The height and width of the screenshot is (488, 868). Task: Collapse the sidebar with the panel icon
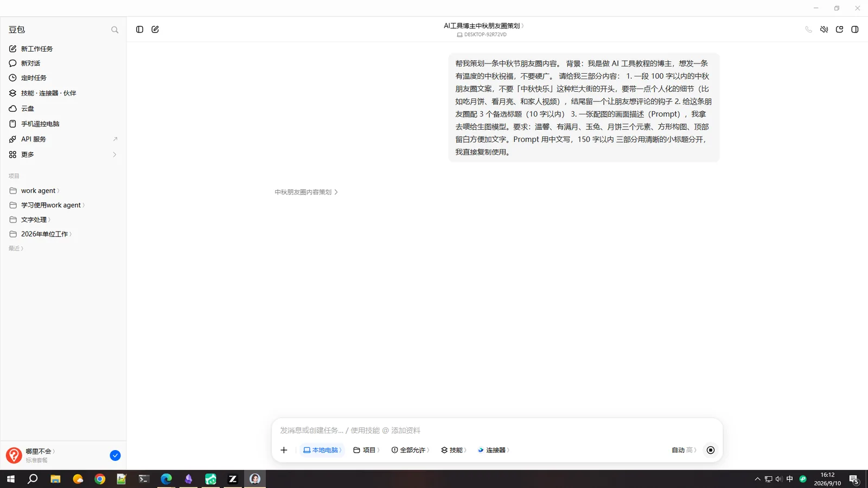[139, 29]
